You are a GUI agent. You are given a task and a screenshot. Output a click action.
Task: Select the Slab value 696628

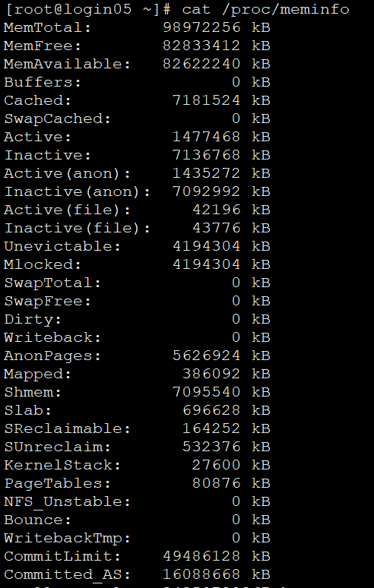211,410
